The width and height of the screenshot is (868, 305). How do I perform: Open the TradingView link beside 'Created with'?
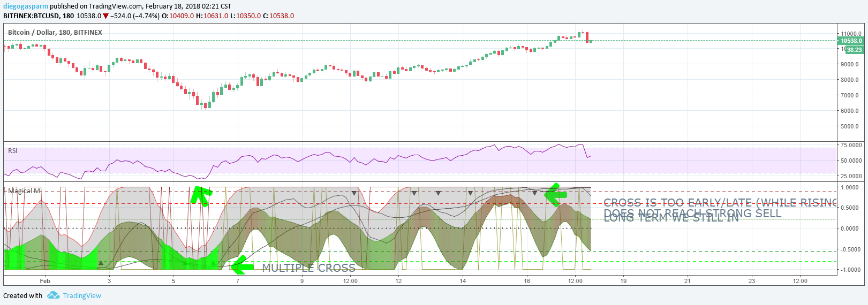pos(82,296)
